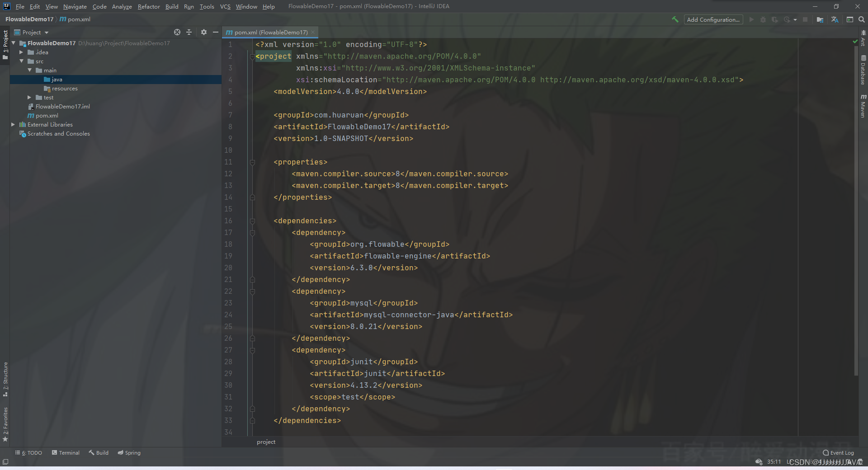Click the Add Configuration... button
The height and width of the screenshot is (470, 868).
coord(713,19)
